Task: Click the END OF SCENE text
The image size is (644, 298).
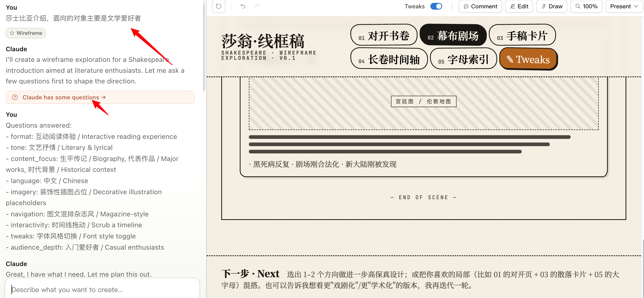Action: coord(424,197)
